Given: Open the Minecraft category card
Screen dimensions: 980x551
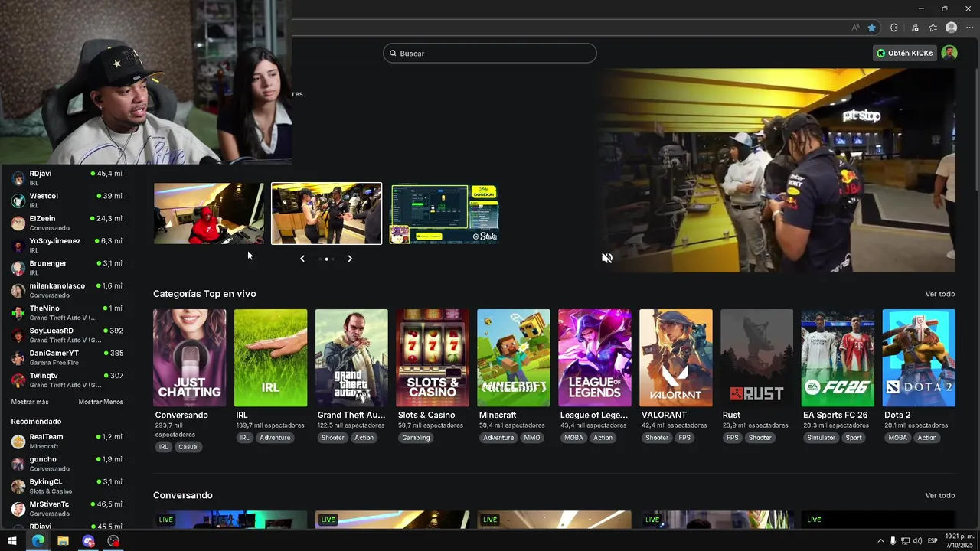Looking at the screenshot, I should (x=514, y=357).
